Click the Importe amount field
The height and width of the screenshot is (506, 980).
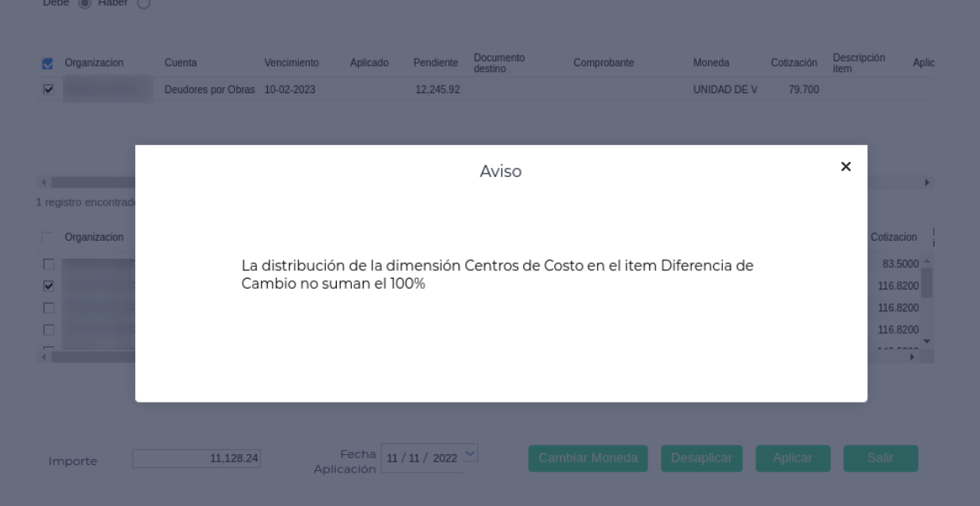point(197,458)
